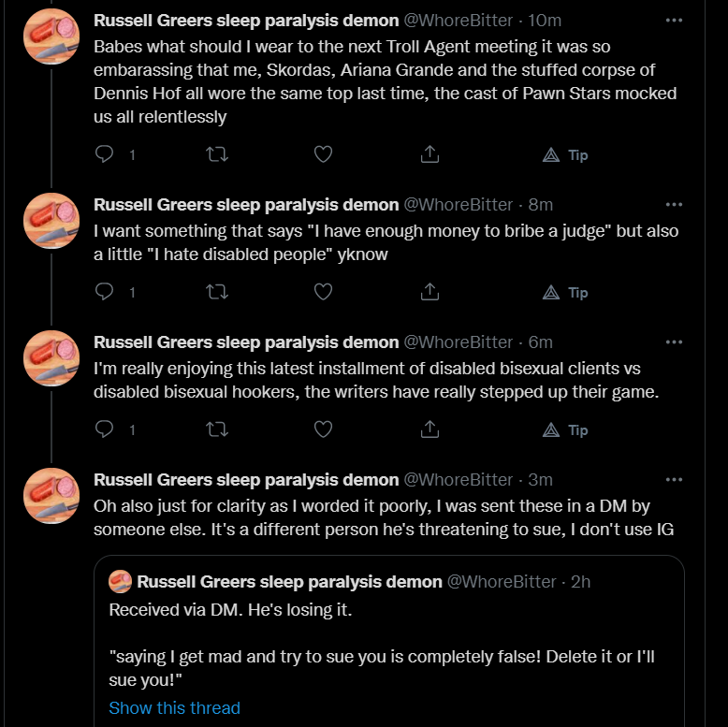Share the 10m tweet via share icon
This screenshot has width=728, height=727.
click(430, 154)
